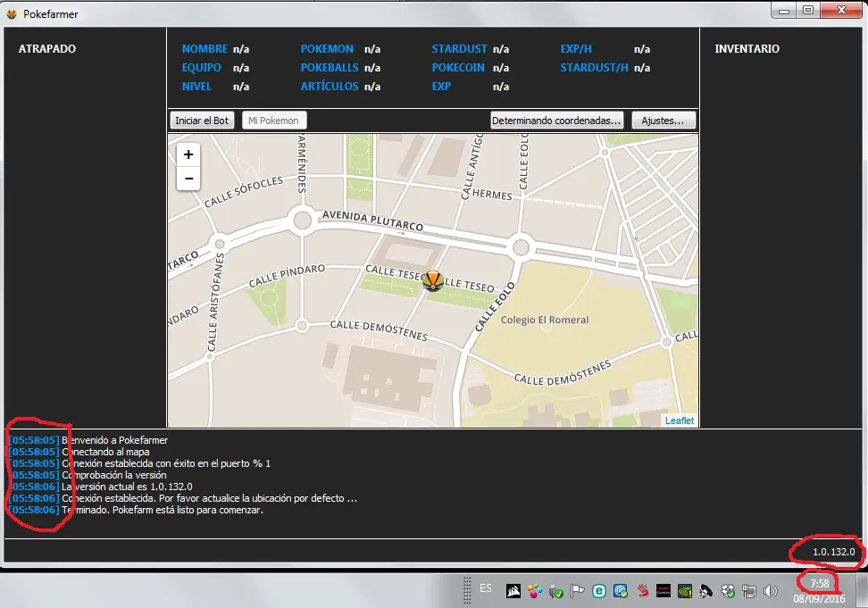Open the Action Center flag icon

point(578,591)
